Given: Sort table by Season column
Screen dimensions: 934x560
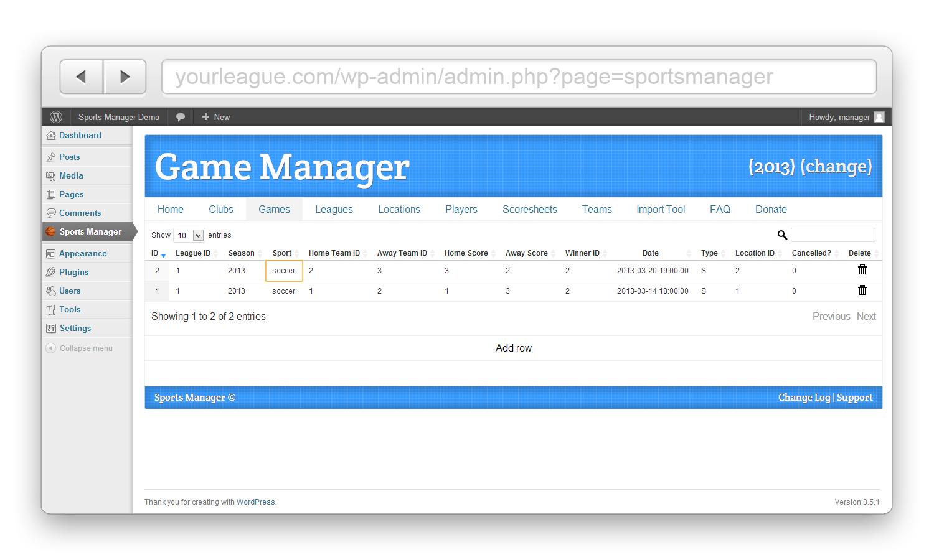Looking at the screenshot, I should coord(244,253).
